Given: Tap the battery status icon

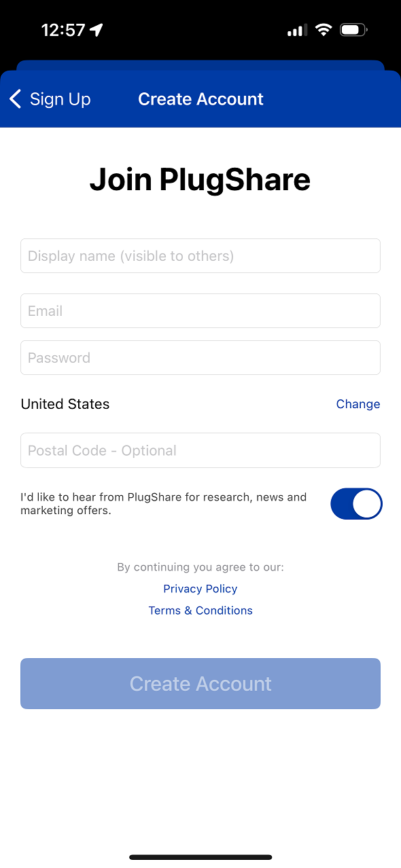Looking at the screenshot, I should pyautogui.click(x=353, y=30).
